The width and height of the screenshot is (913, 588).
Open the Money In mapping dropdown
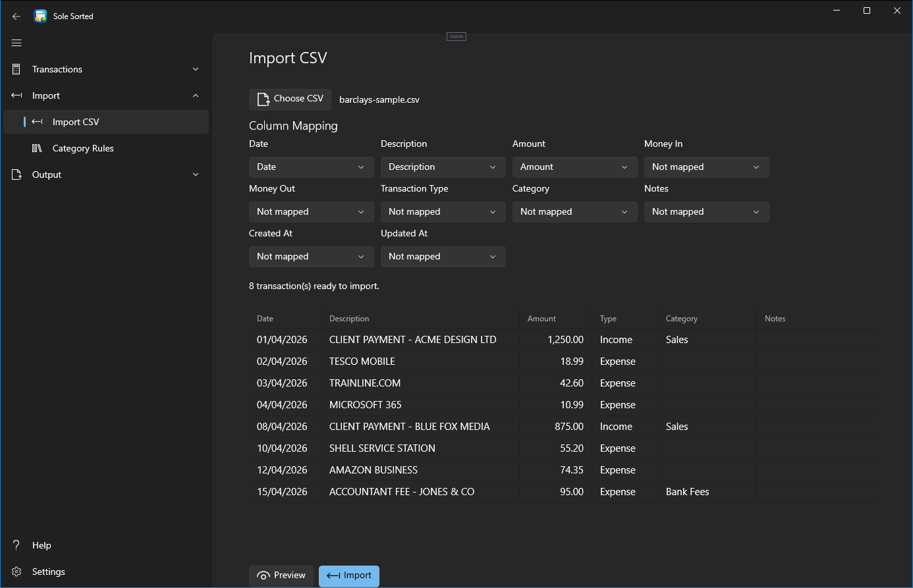(x=707, y=167)
